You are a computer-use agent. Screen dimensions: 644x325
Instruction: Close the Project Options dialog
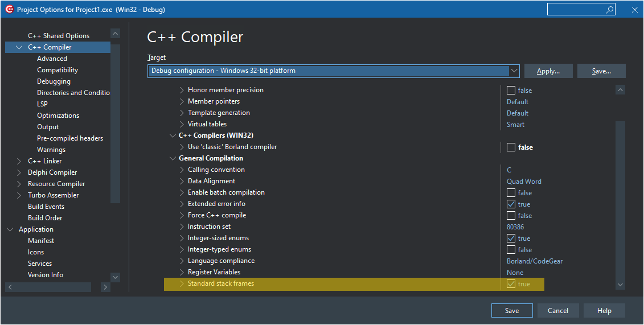pos(634,10)
